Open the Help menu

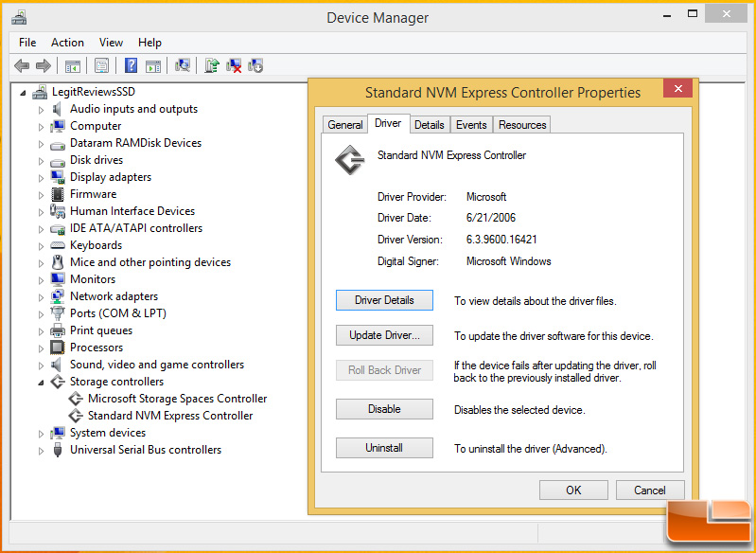click(149, 43)
